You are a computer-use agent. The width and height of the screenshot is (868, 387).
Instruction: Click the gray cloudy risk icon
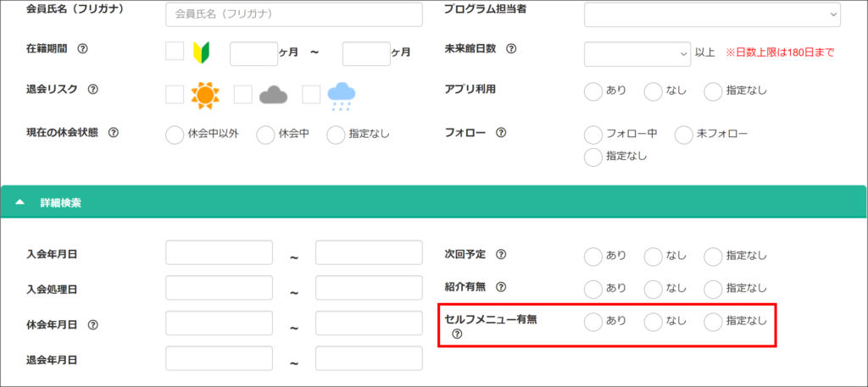pyautogui.click(x=274, y=95)
